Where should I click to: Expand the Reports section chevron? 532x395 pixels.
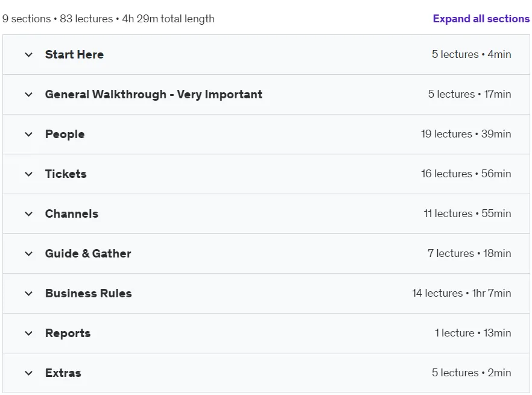[x=29, y=333]
